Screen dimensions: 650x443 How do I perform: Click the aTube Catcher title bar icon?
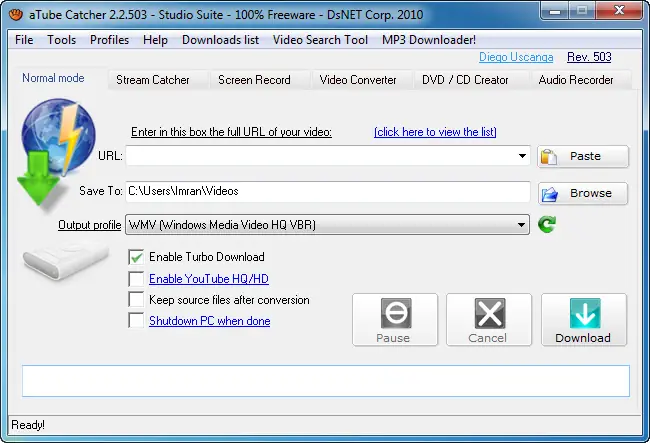click(x=16, y=15)
